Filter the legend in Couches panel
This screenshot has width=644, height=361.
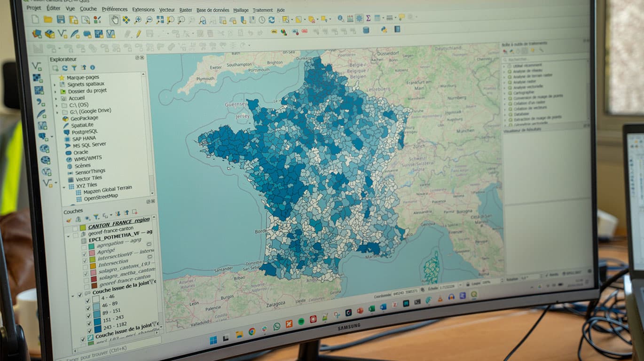click(x=96, y=217)
